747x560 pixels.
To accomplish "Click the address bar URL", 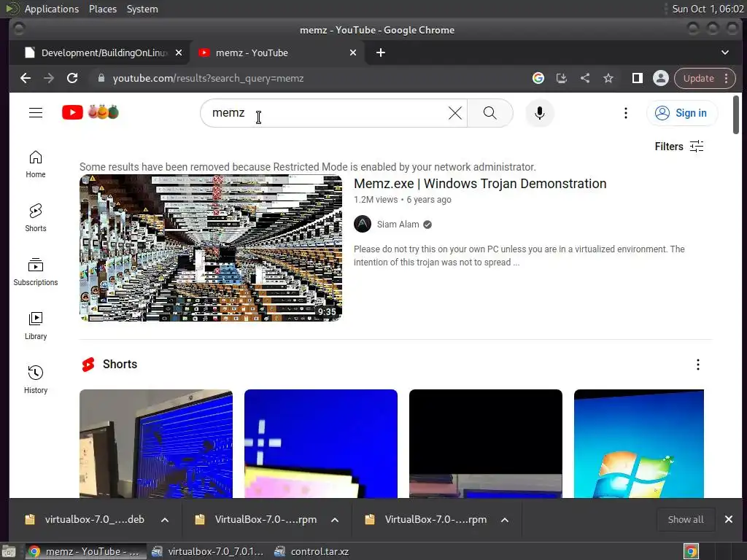I will [x=208, y=78].
